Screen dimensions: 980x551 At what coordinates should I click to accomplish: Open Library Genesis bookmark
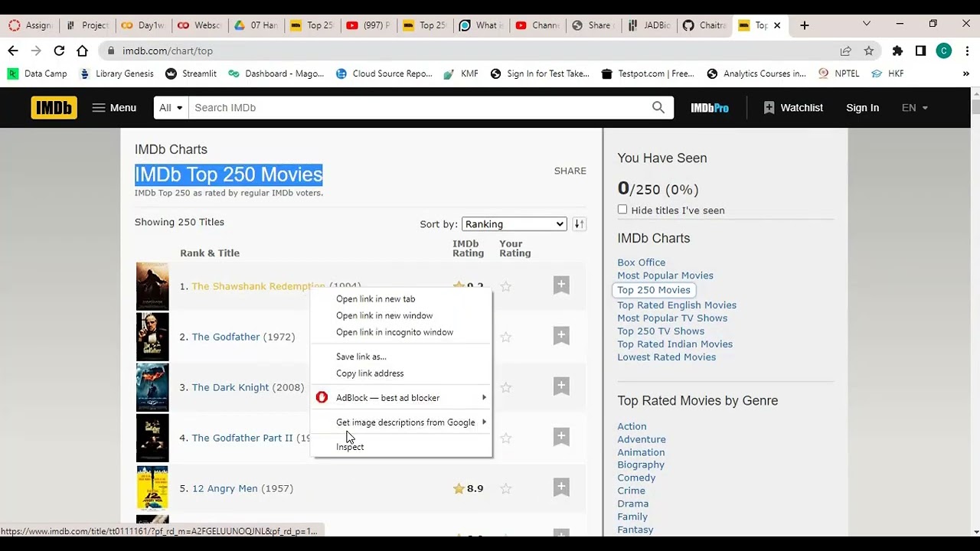tap(116, 73)
